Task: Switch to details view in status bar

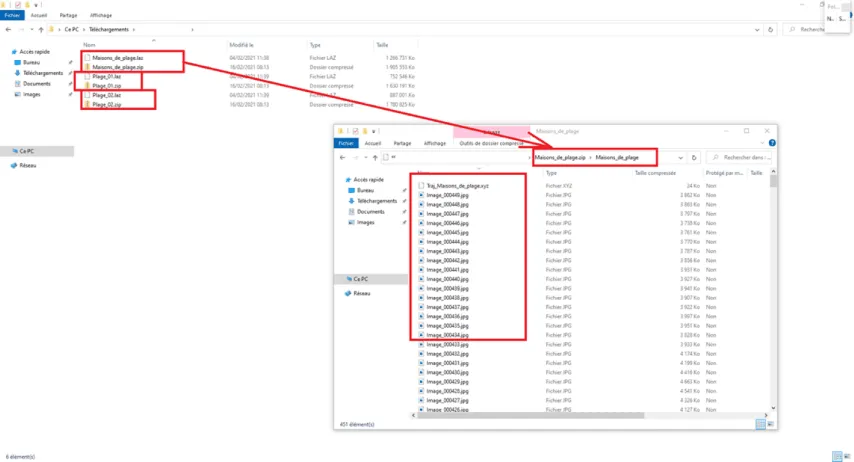Action: point(760,424)
